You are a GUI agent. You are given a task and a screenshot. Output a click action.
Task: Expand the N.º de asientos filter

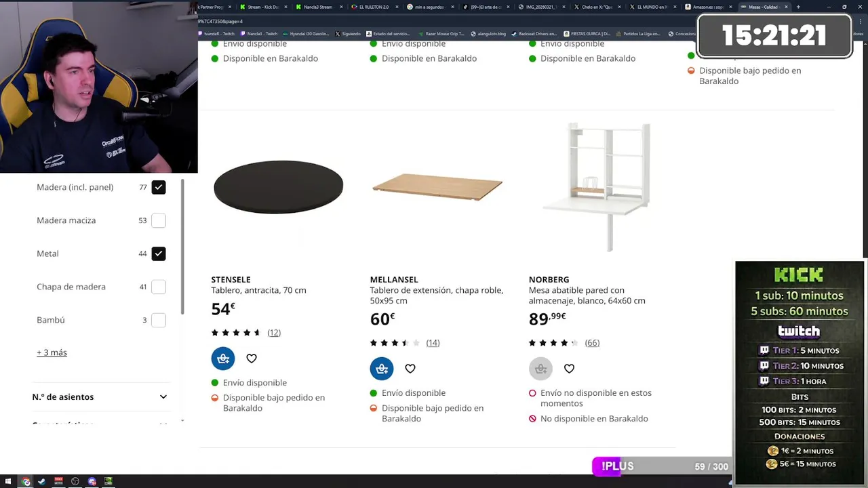pyautogui.click(x=100, y=397)
